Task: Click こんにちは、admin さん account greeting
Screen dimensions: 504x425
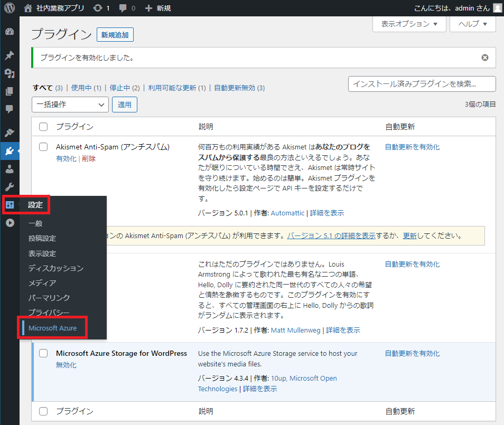Action: point(452,8)
